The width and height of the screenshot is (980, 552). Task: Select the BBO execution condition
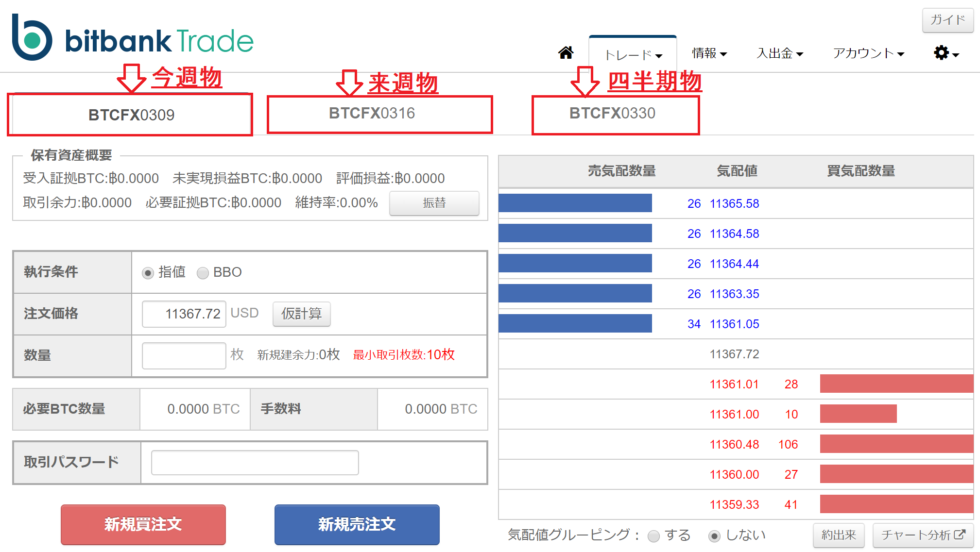(x=203, y=273)
